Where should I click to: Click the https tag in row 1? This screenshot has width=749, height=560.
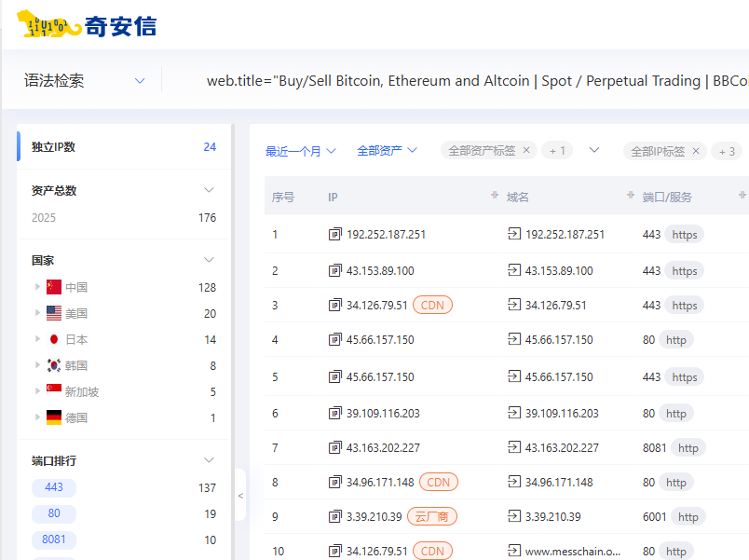(x=684, y=235)
